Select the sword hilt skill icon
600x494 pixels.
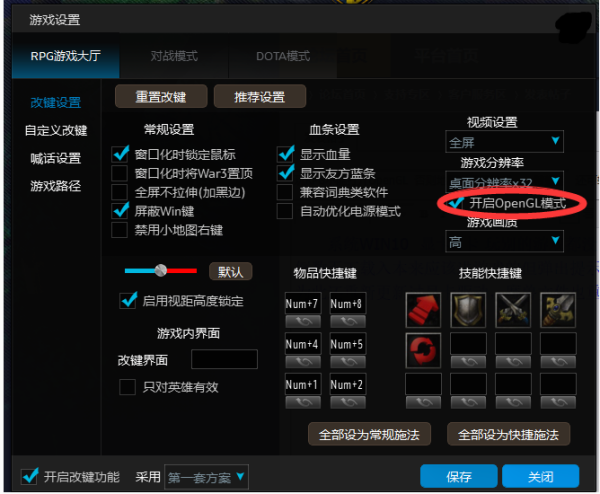click(x=558, y=310)
